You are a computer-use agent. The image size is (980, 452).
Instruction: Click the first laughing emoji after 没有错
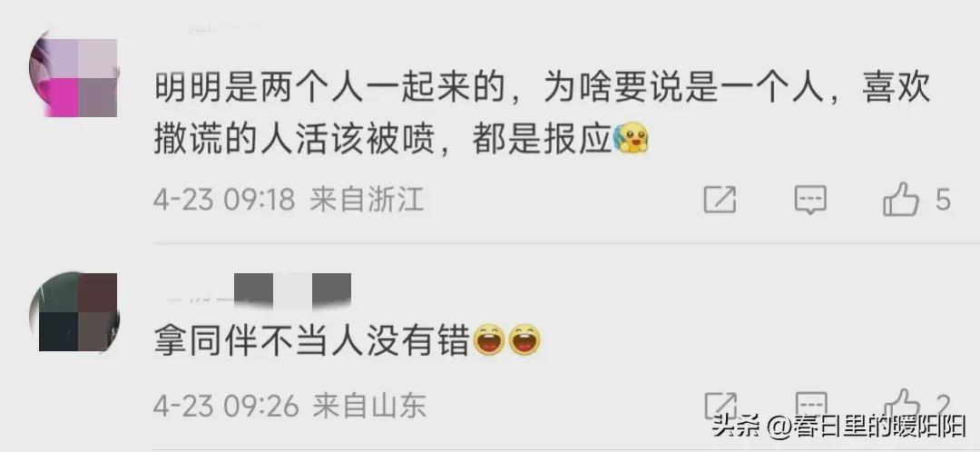pos(489,341)
